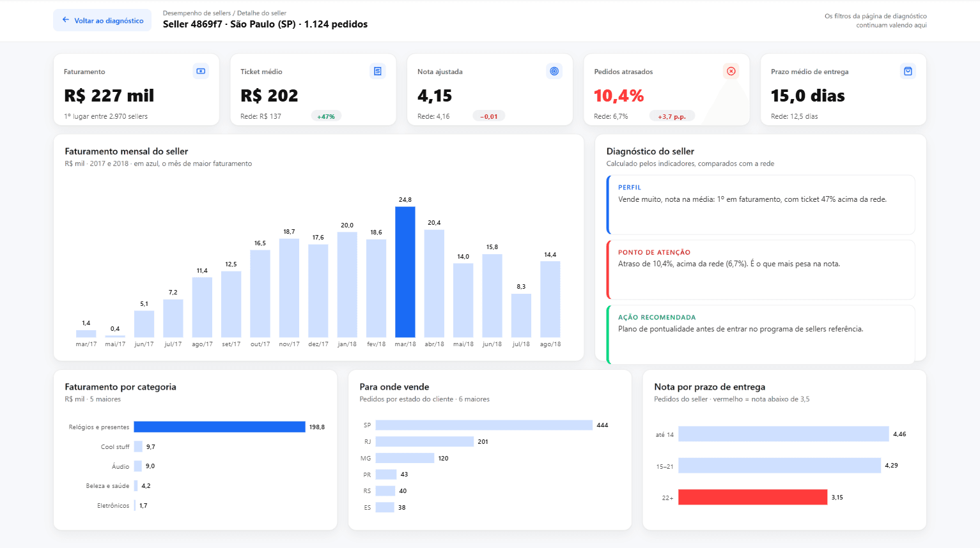Click the 'Rede: 12,5 dias' text

(x=795, y=116)
